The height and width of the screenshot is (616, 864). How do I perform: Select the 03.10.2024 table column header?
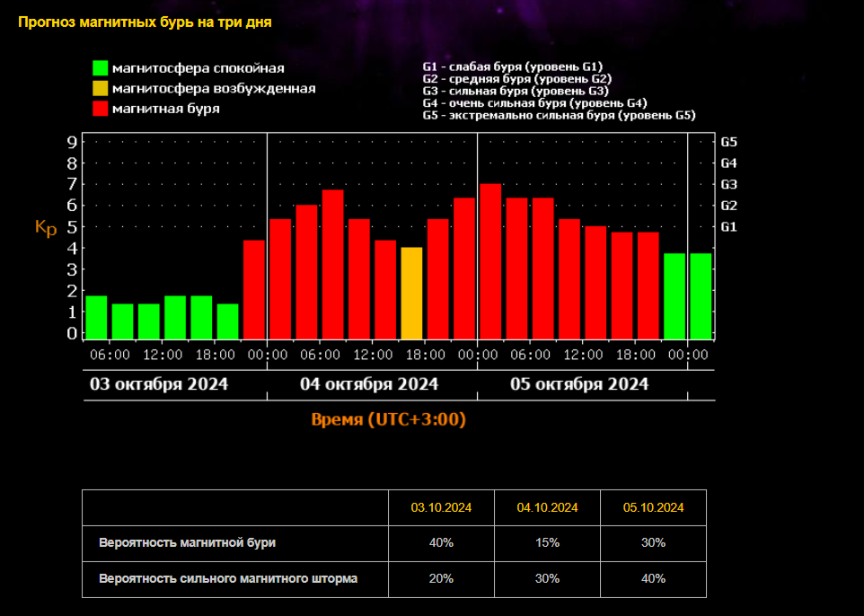(441, 507)
